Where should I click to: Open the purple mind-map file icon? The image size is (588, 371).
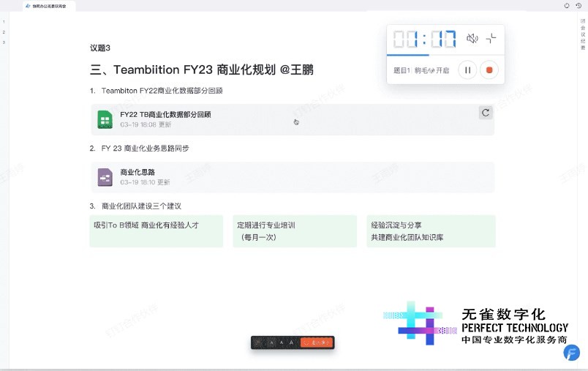[105, 177]
